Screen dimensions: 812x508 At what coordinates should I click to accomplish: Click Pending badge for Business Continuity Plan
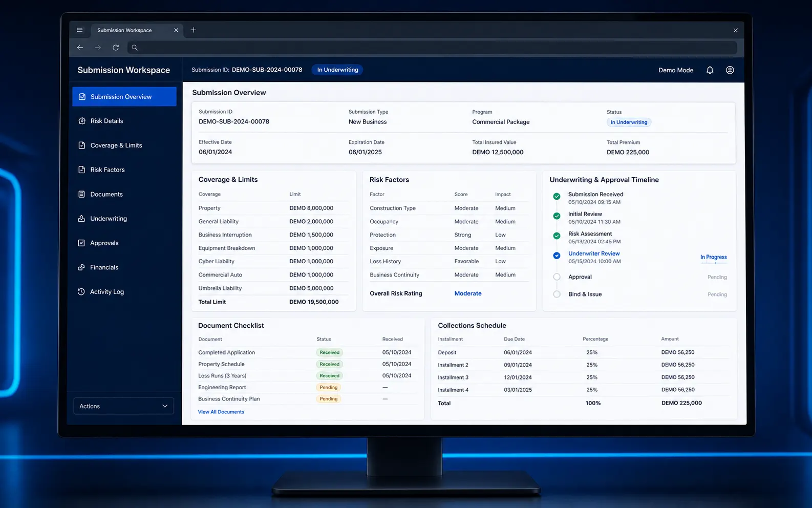click(329, 399)
